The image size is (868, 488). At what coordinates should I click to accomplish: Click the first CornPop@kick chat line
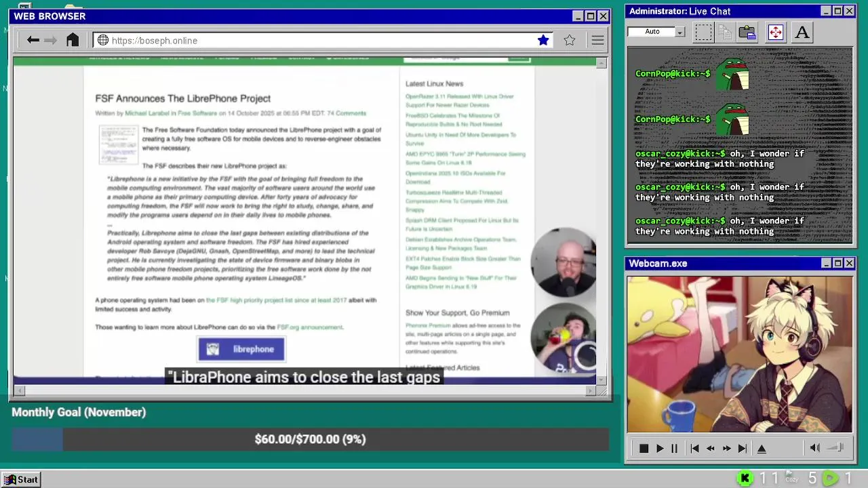click(692, 74)
